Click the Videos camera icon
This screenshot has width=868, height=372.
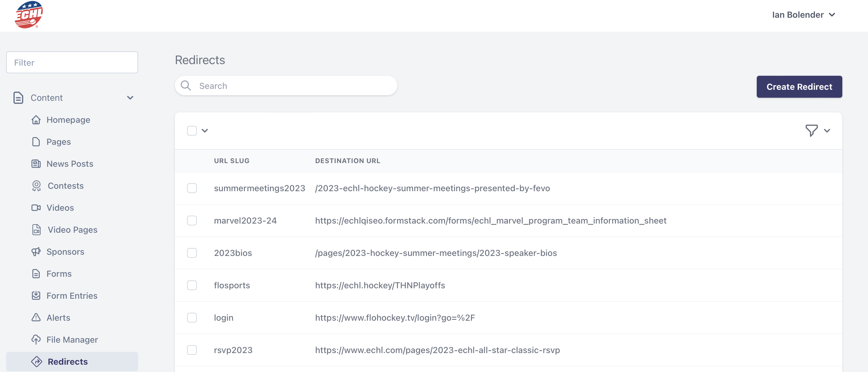tap(36, 208)
